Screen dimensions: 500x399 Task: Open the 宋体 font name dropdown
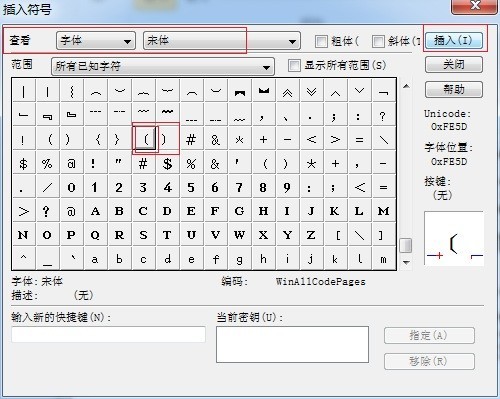coord(222,41)
